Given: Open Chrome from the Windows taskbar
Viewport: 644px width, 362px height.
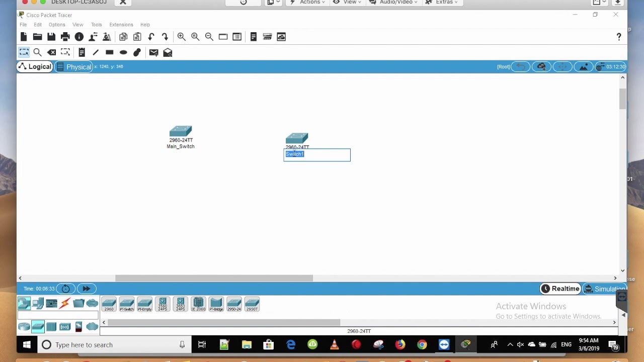Looking at the screenshot, I should pos(422,345).
